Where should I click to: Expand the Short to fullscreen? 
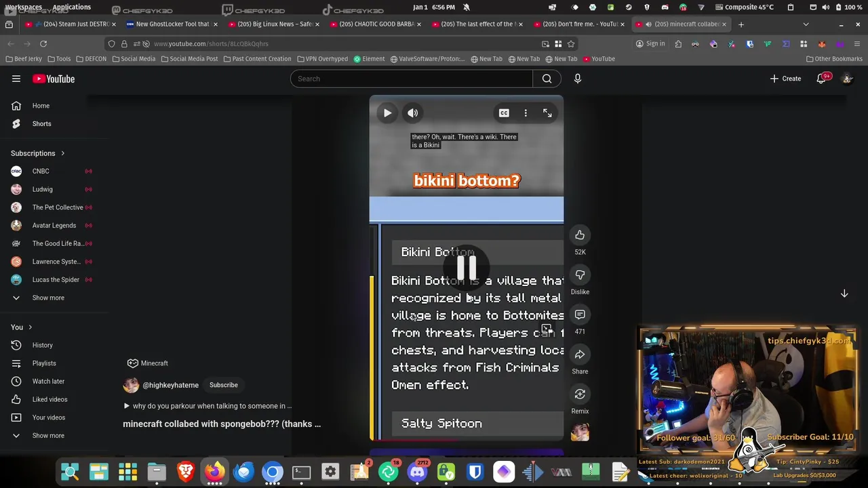[x=547, y=113]
